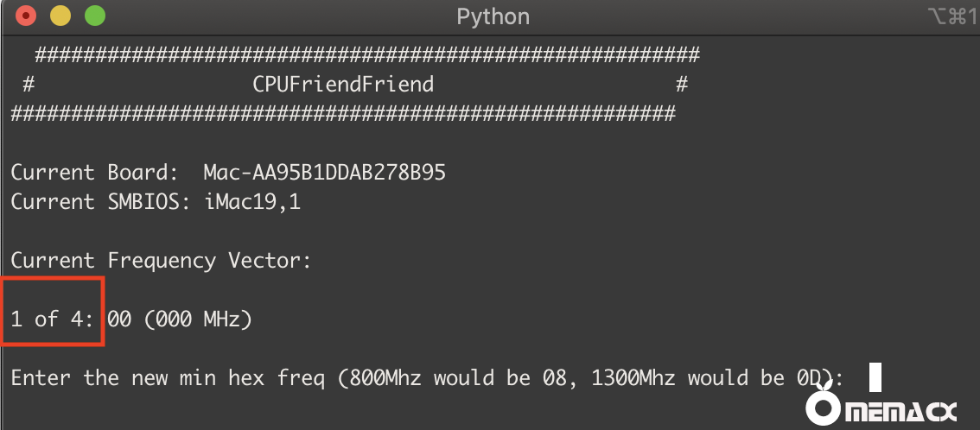Click the Current Frequency Vector label

point(161,261)
